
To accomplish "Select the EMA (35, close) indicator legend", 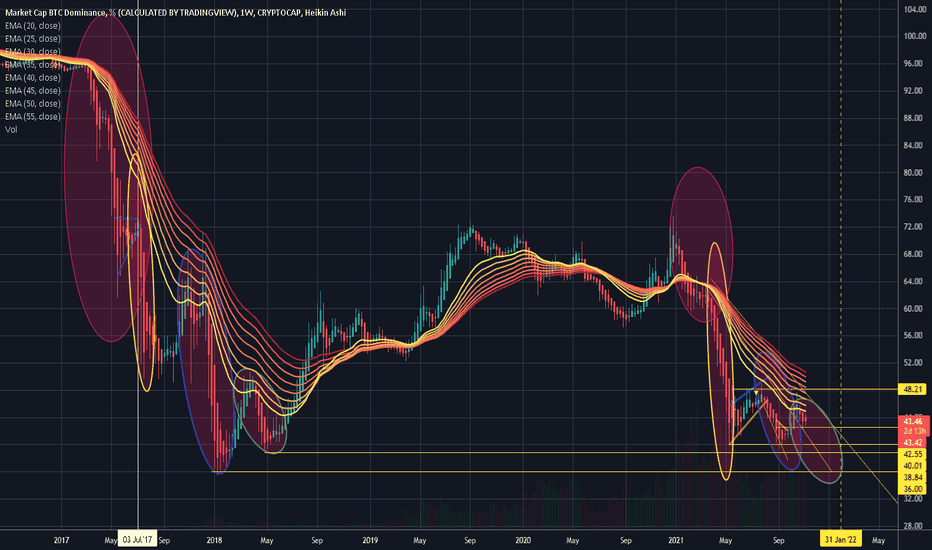I will (x=33, y=65).
